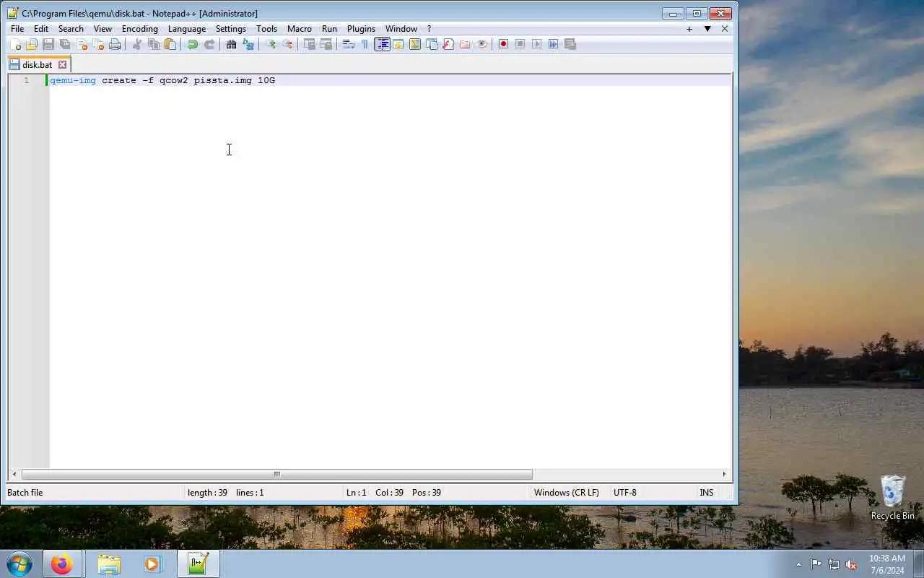Open the Edit menu
924x578 pixels.
click(41, 29)
